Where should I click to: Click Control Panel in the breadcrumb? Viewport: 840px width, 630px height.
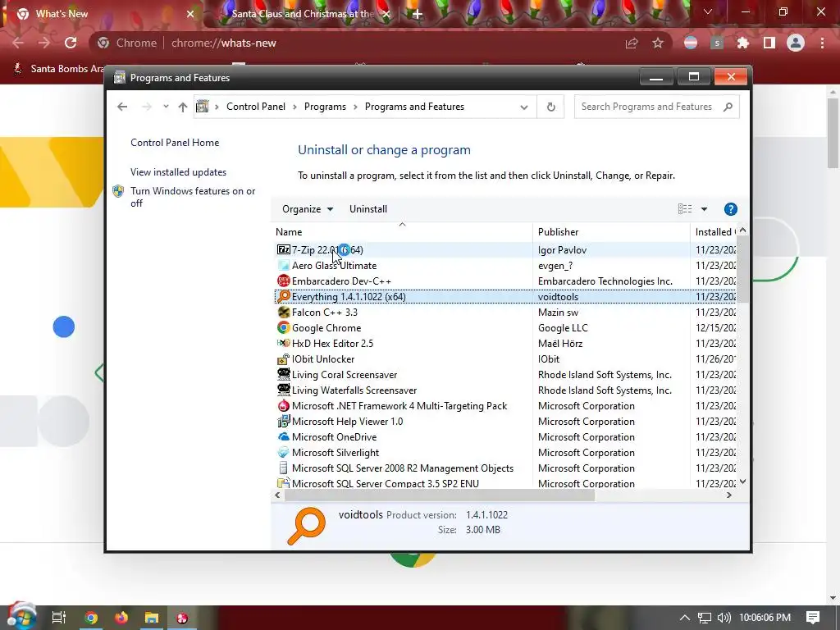(256, 107)
